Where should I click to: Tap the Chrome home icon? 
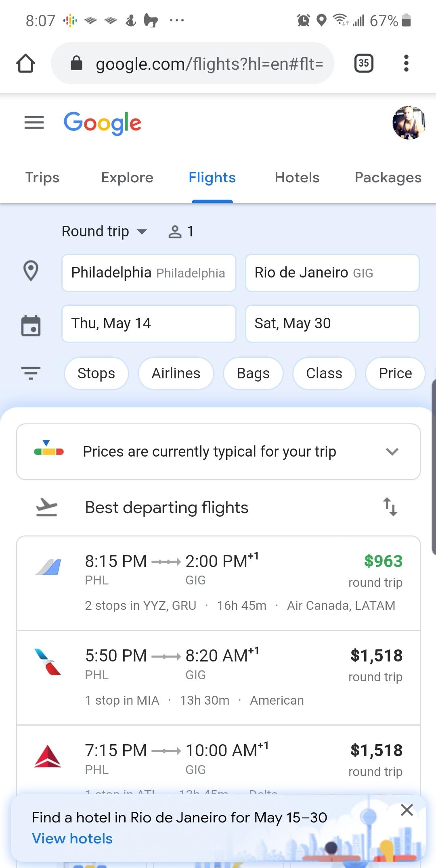pyautogui.click(x=25, y=63)
